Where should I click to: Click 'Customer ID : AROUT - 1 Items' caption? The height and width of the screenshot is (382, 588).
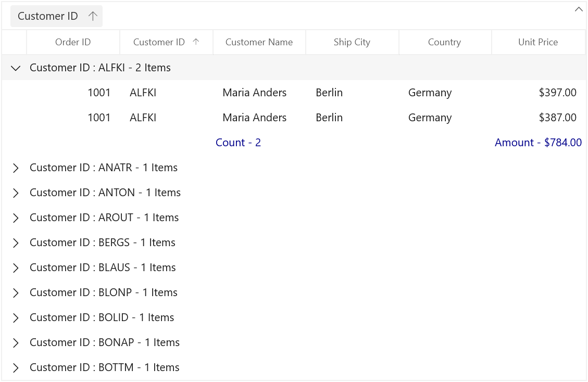pos(104,218)
